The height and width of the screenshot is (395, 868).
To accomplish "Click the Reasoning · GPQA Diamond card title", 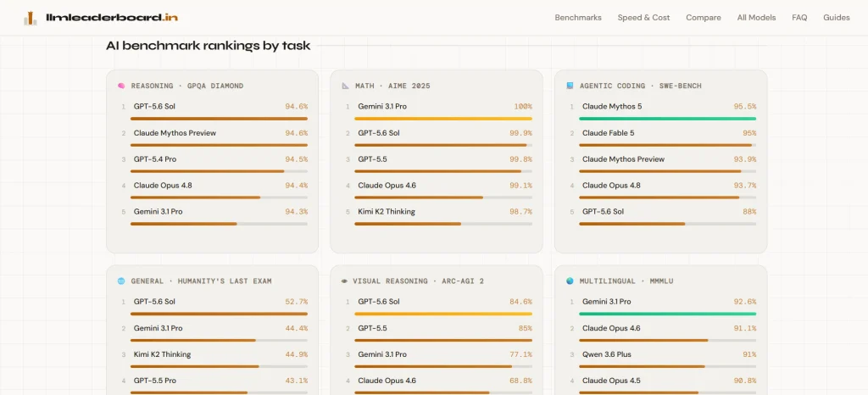I will [x=187, y=86].
